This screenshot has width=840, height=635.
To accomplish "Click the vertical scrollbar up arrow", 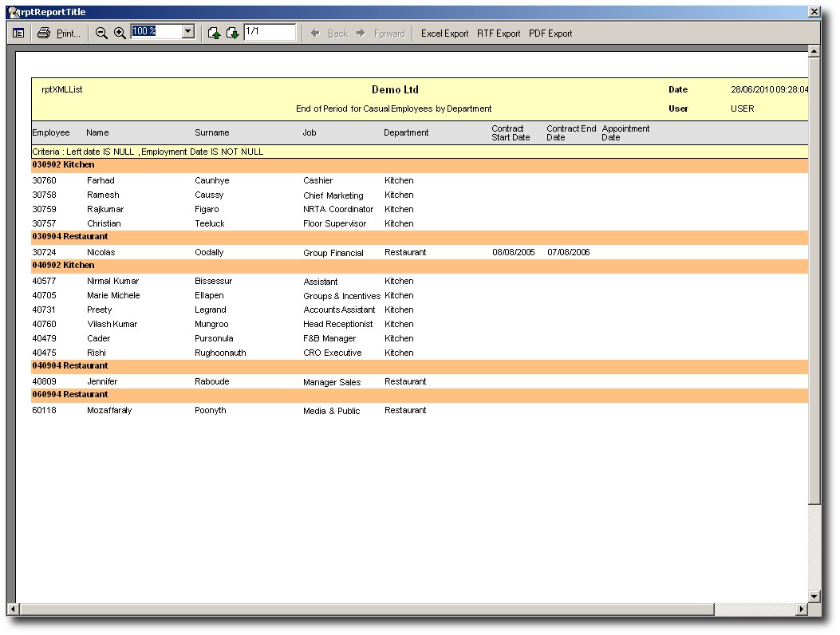I will pos(814,52).
